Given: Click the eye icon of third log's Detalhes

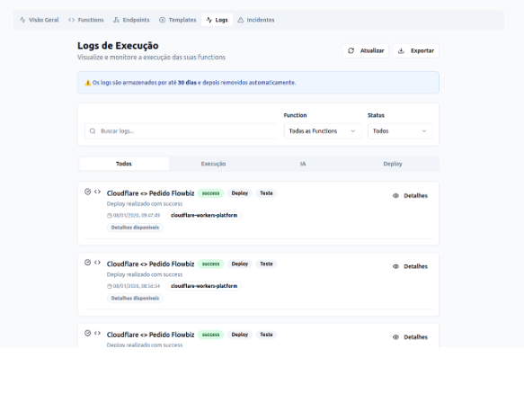Looking at the screenshot, I should pos(395,337).
